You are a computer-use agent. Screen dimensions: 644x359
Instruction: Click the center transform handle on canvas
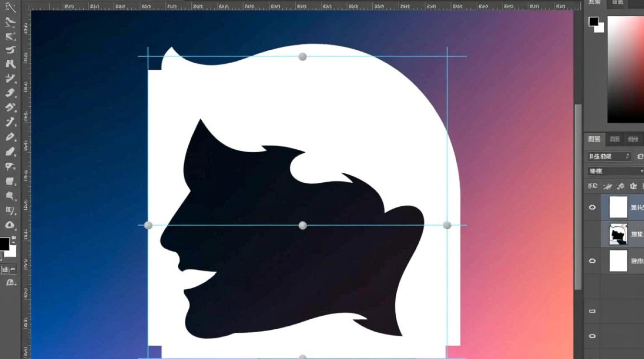click(302, 225)
